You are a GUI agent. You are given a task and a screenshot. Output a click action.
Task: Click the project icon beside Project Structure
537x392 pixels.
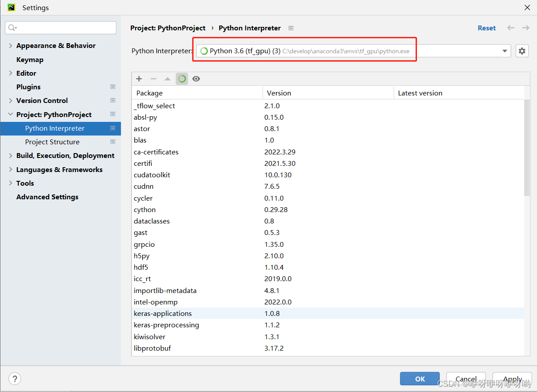tap(113, 142)
